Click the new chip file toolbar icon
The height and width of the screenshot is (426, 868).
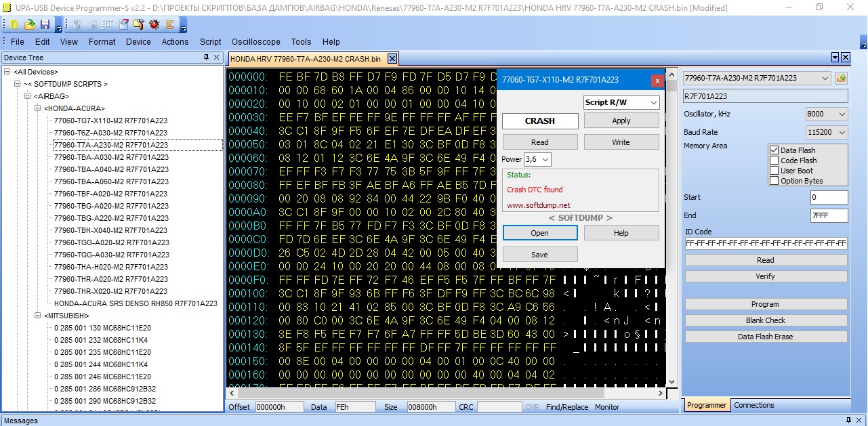[x=14, y=24]
